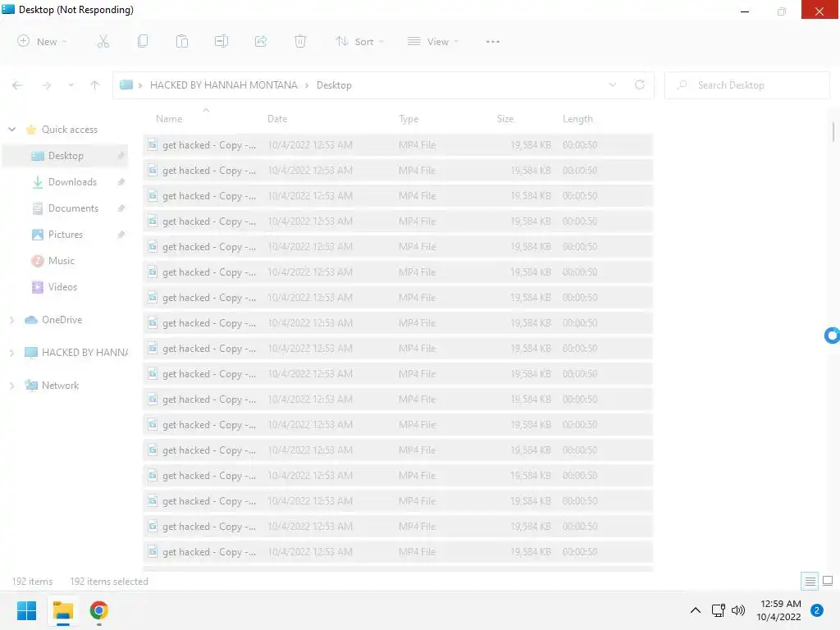Click the pin icon beside Pictures
This screenshot has height=630, width=840.
click(x=121, y=234)
